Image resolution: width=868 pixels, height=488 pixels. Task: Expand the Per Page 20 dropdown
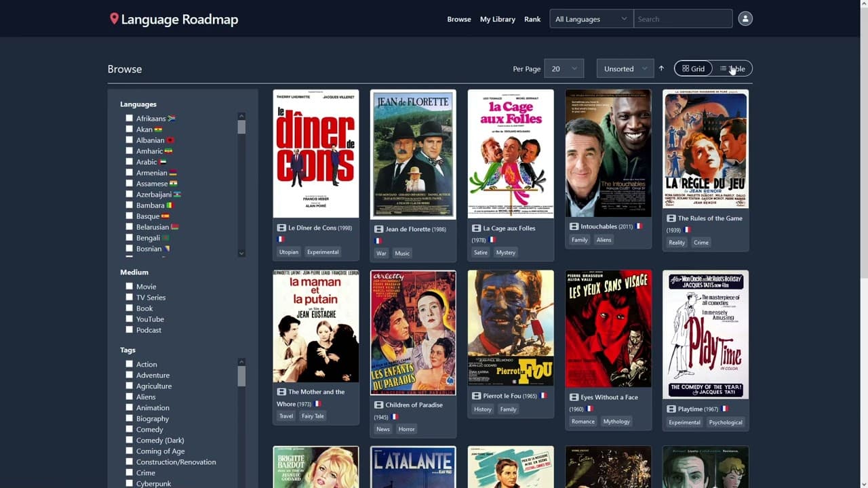coord(564,68)
